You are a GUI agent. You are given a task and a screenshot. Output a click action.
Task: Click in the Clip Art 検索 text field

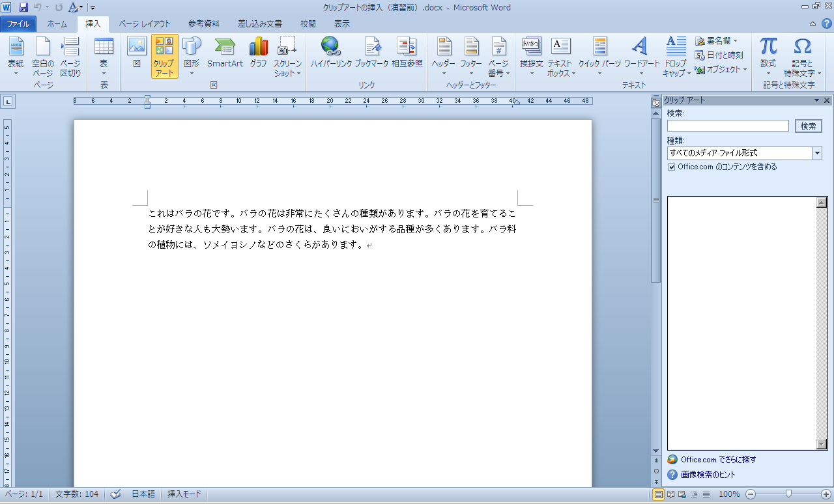(x=728, y=126)
